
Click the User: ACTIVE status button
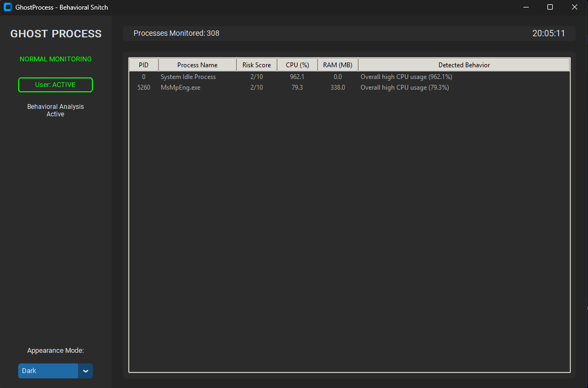pyautogui.click(x=56, y=85)
